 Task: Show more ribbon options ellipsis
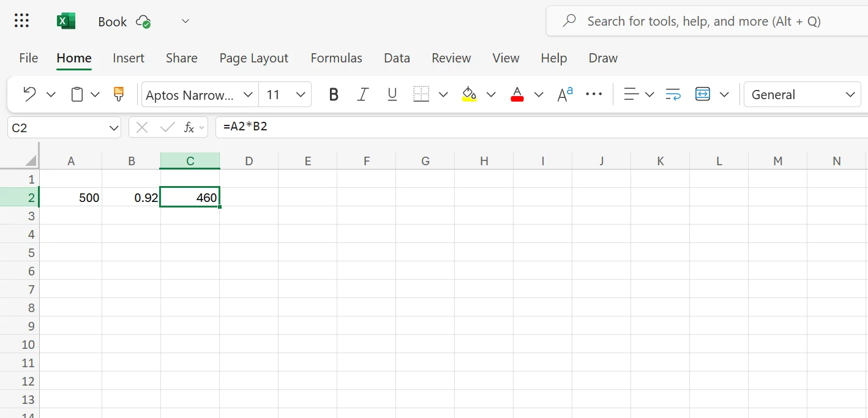(594, 94)
